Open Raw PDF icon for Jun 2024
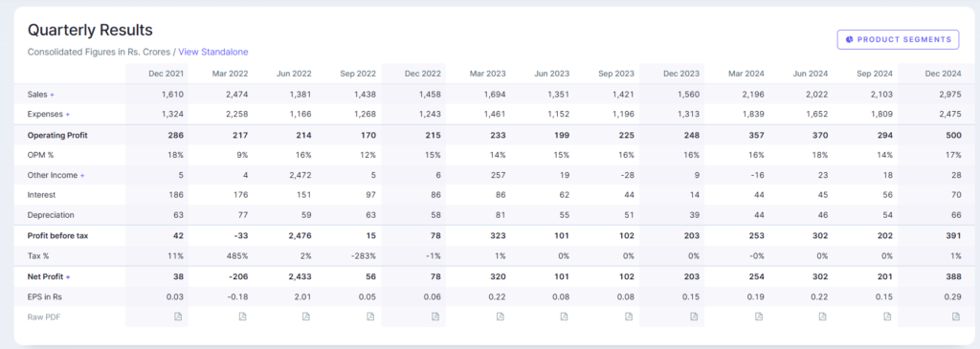The image size is (980, 349). (822, 316)
